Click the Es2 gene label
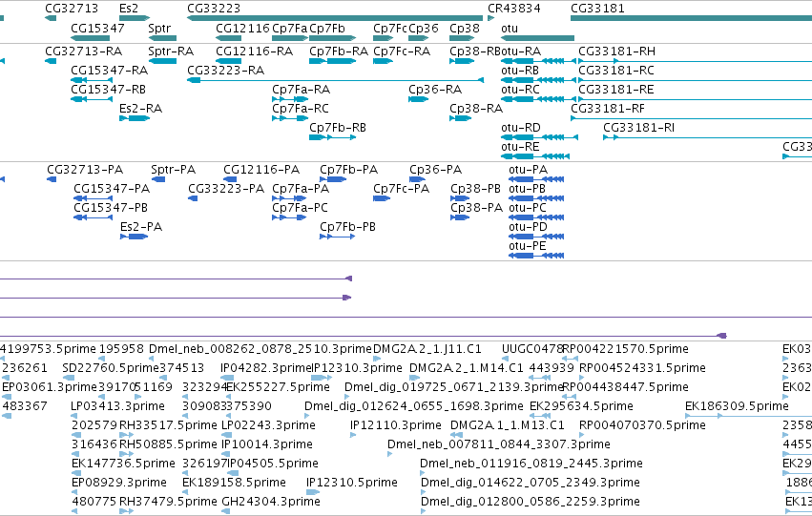The image size is (812, 516). (129, 9)
